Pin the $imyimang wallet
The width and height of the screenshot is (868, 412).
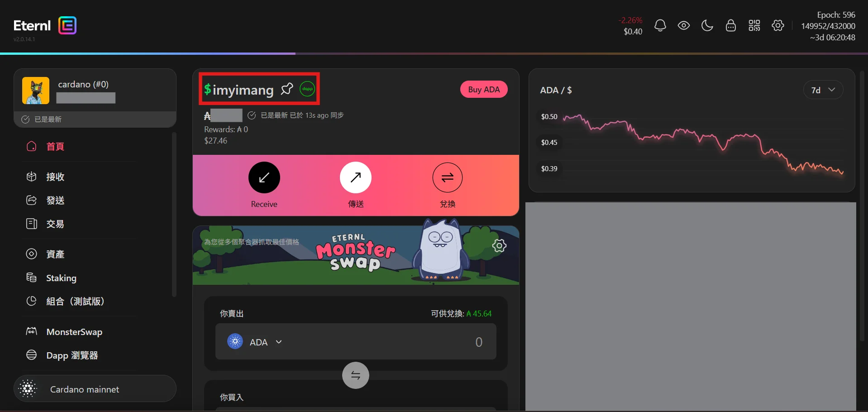click(x=287, y=89)
